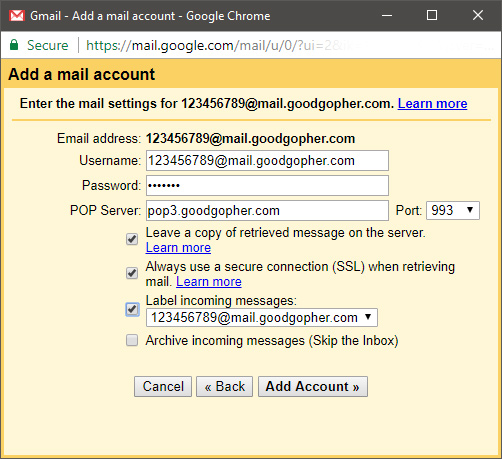Click the Gmail envelope icon in title bar
The width and height of the screenshot is (502, 459).
17,16
